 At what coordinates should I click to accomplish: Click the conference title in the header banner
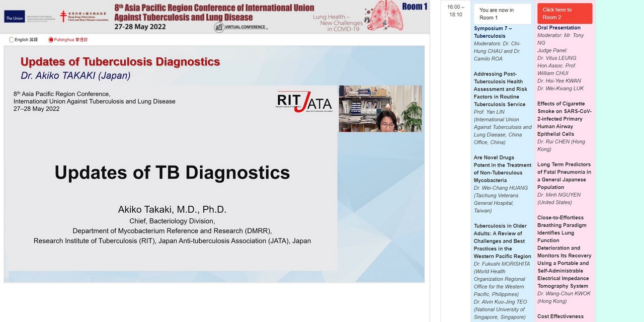click(214, 13)
